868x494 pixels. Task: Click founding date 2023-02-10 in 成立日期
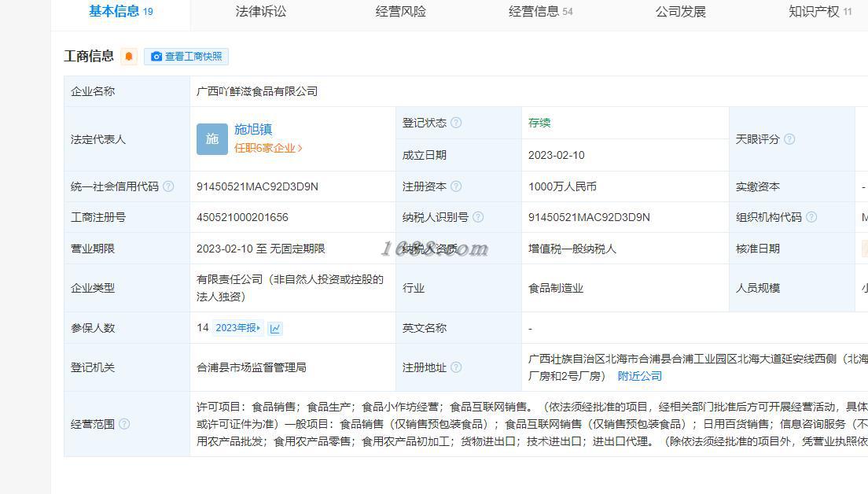[x=557, y=155]
